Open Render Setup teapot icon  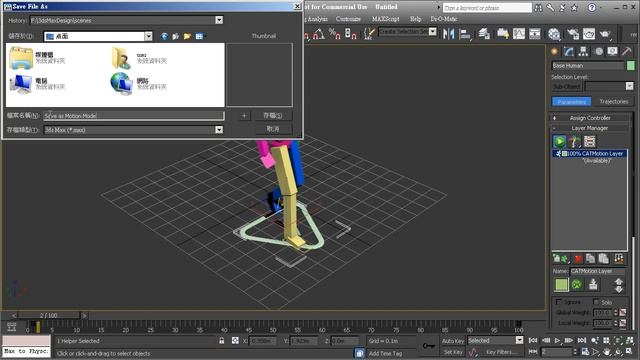pos(573,34)
